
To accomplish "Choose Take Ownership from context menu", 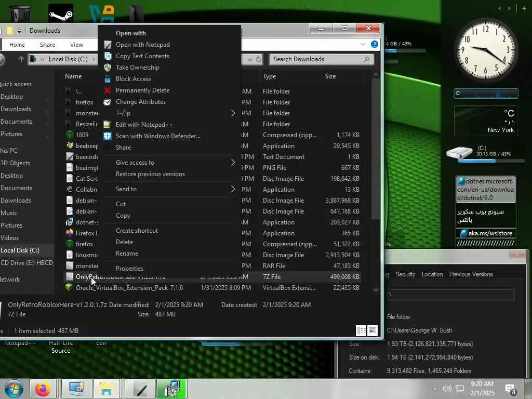I will [x=137, y=67].
